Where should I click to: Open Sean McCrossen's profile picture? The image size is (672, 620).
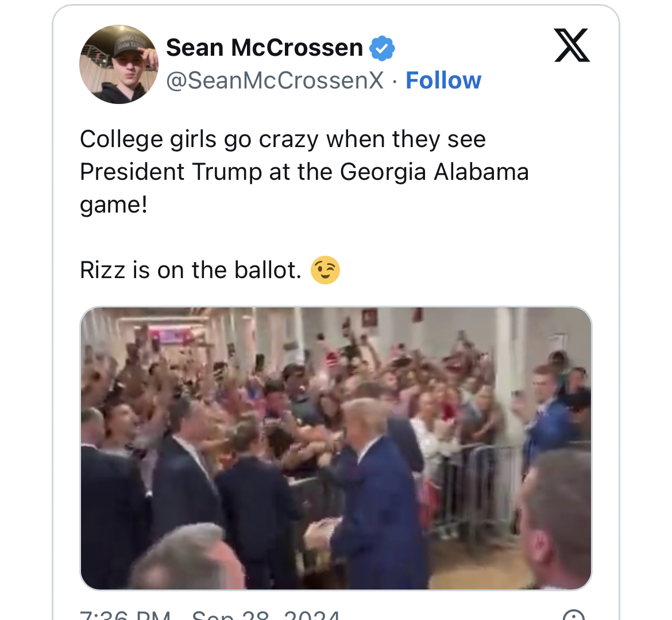118,64
